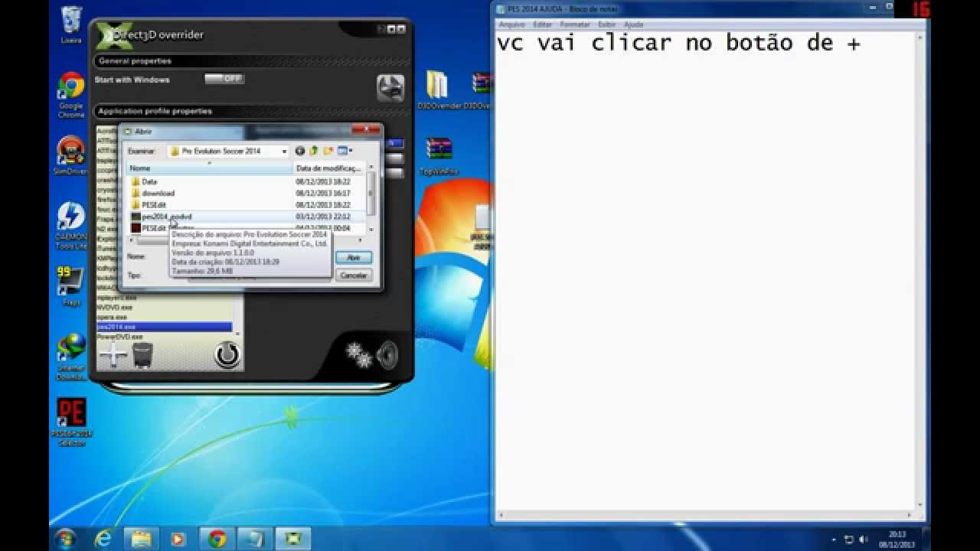Click the Chrome icon on the taskbar
Image resolution: width=980 pixels, height=551 pixels.
pos(217,539)
